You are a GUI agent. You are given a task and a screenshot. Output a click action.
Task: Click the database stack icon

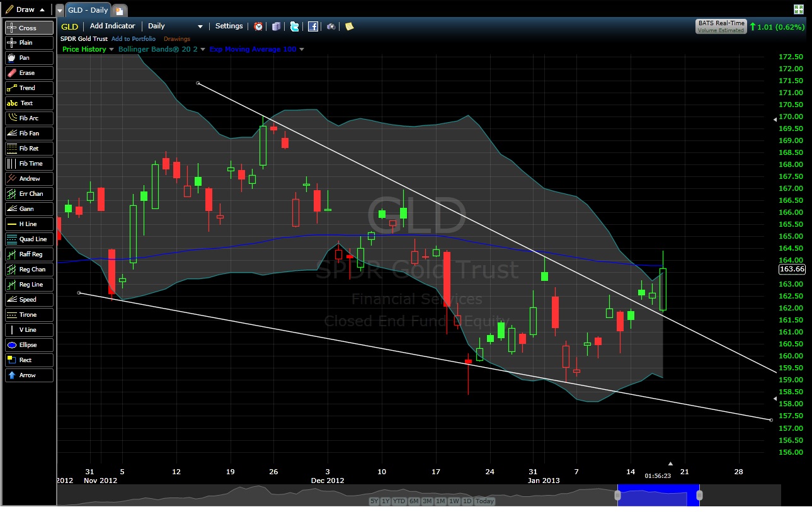pos(276,26)
